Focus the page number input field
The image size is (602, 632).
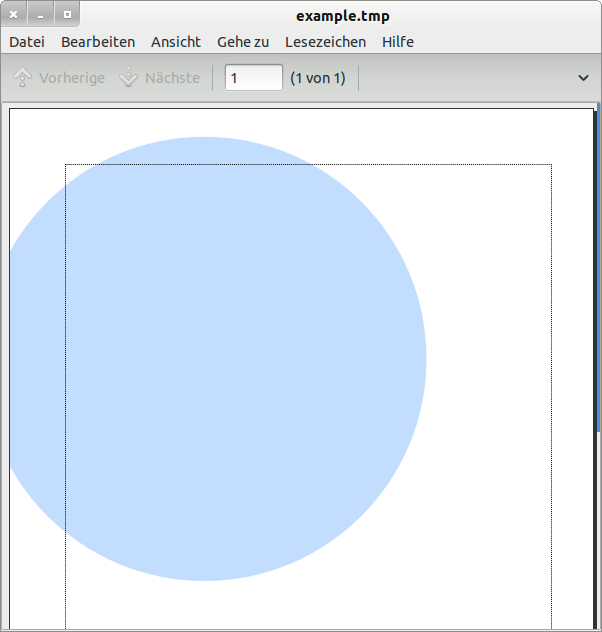point(253,78)
